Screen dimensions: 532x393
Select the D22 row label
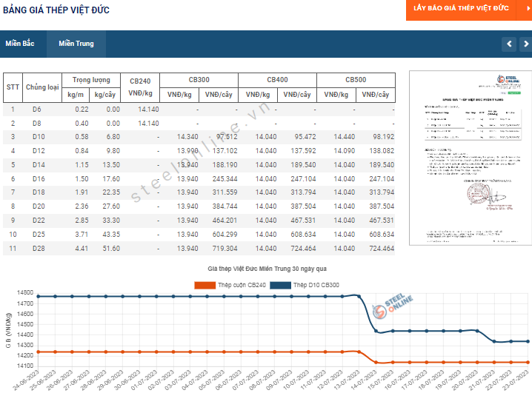tap(39, 221)
